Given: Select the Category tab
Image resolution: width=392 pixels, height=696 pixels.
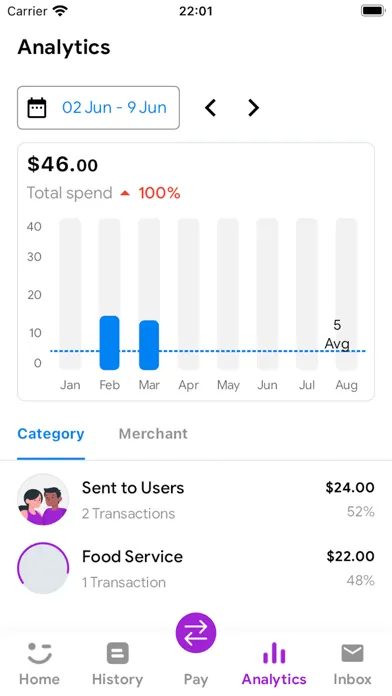Looking at the screenshot, I should [x=51, y=434].
